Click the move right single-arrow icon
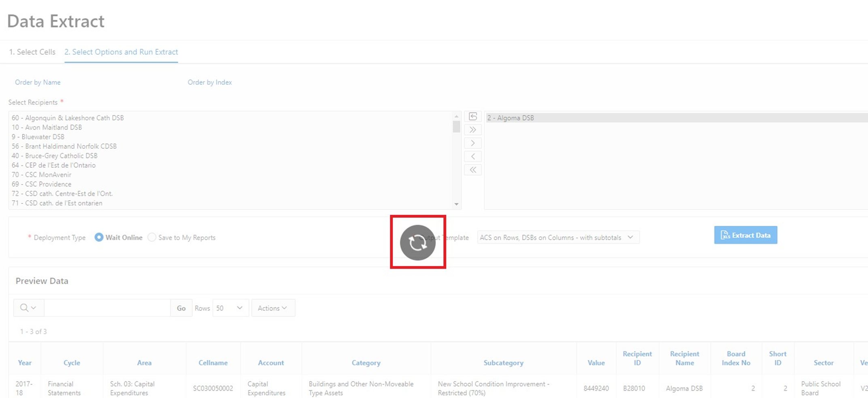This screenshot has width=868, height=398. coord(472,143)
